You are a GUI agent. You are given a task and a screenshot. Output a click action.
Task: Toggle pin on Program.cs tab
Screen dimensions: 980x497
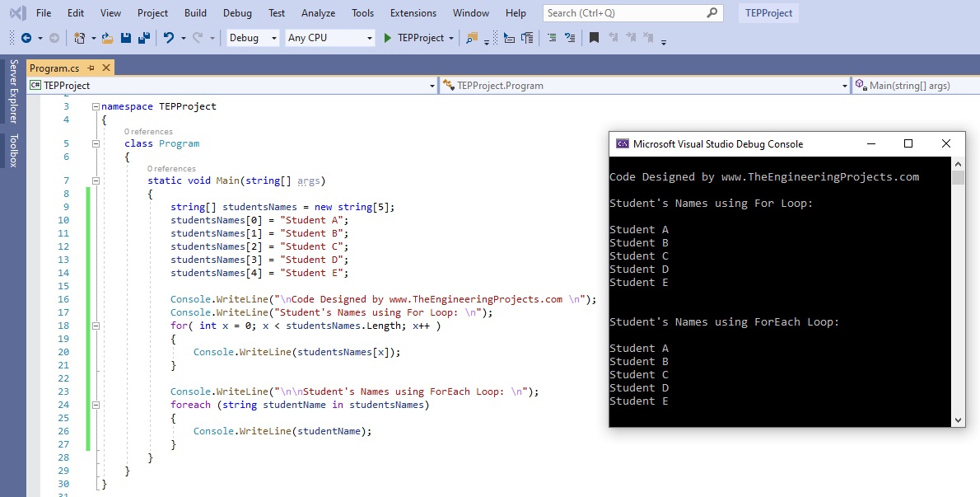point(91,68)
